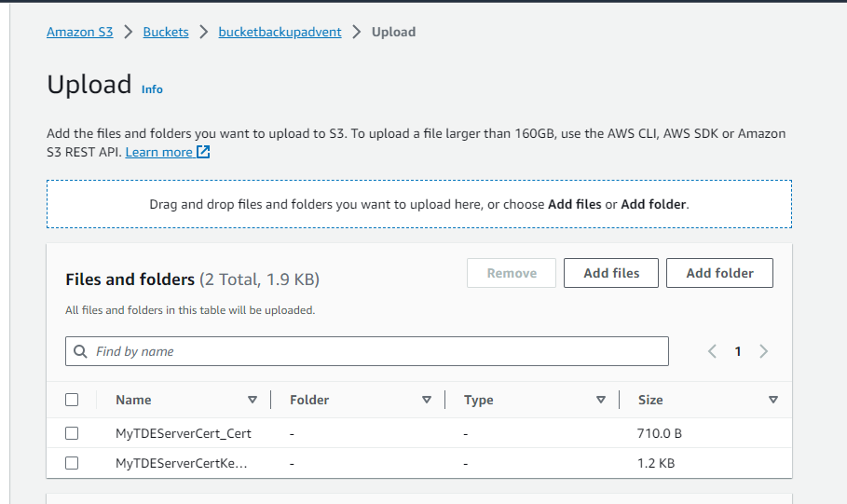Sort by Name column arrow
Viewport: 847px width, 504px height.
pos(252,400)
